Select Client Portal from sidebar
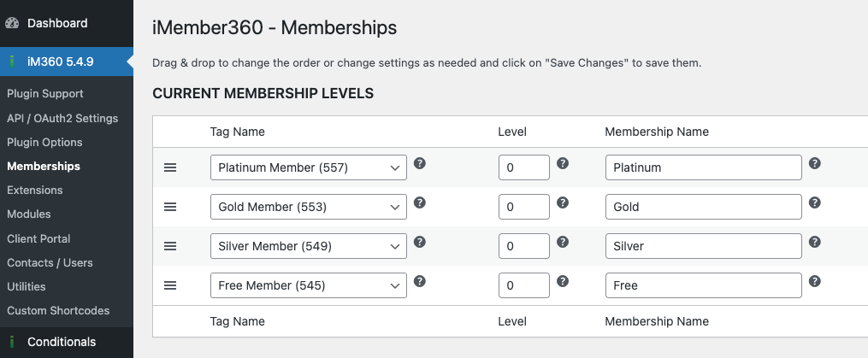The height and width of the screenshot is (358, 868). click(38, 238)
